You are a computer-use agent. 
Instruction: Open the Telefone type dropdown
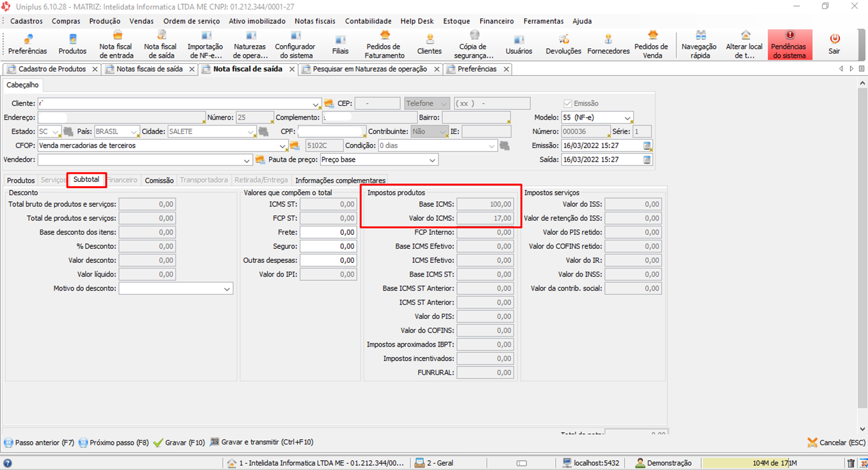443,104
